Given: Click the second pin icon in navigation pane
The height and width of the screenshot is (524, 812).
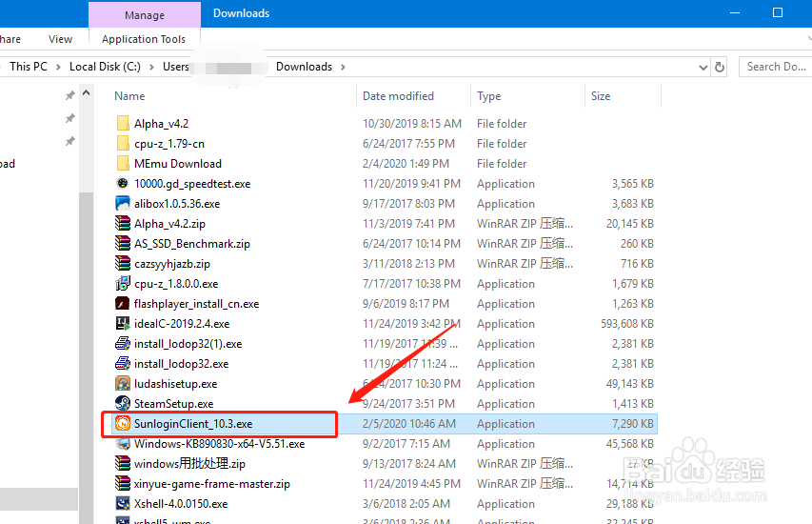Looking at the screenshot, I should (69, 118).
